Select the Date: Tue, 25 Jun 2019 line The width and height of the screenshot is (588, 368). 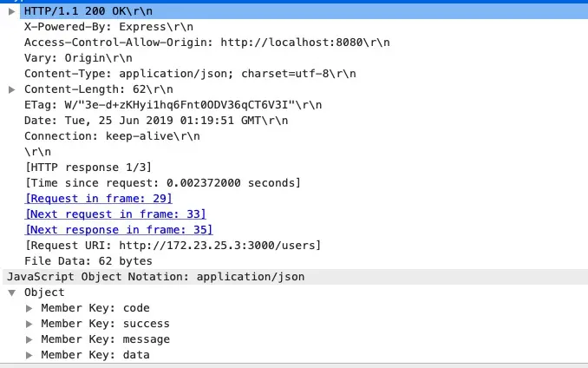point(156,121)
